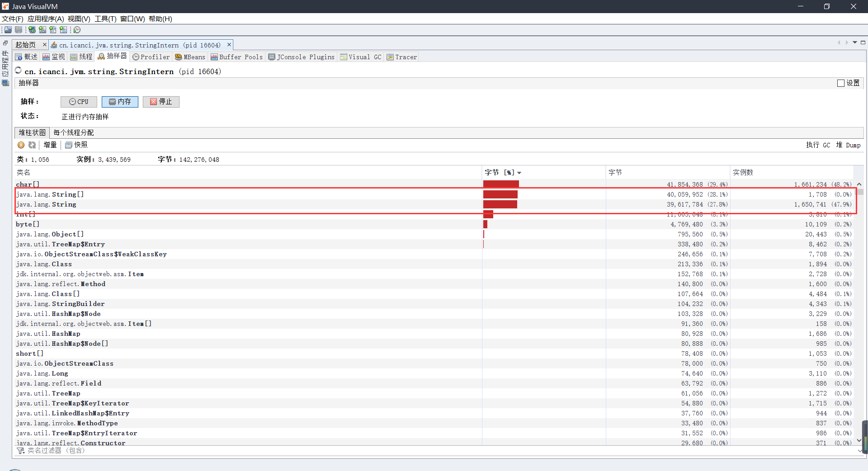Image resolution: width=868 pixels, height=471 pixels.
Task: Switch to the MBeans tab
Action: pos(190,57)
